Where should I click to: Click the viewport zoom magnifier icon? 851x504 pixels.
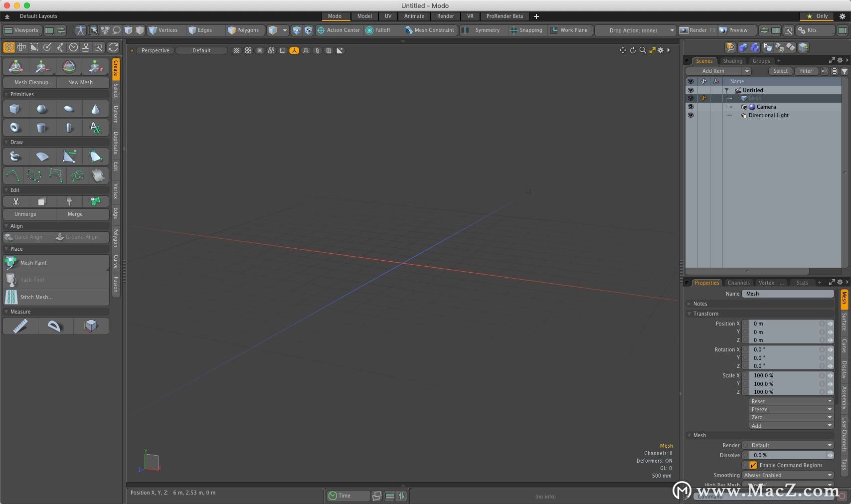[x=643, y=50]
